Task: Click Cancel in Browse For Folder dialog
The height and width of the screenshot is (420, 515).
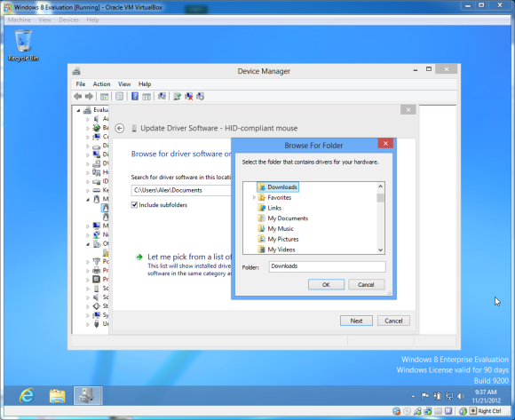Action: coord(366,285)
